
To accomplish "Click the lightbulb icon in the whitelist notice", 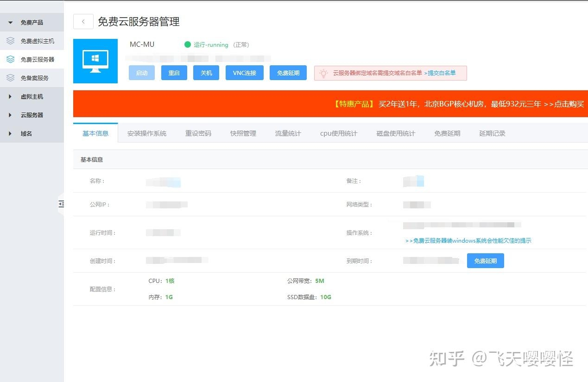I will 324,73.
